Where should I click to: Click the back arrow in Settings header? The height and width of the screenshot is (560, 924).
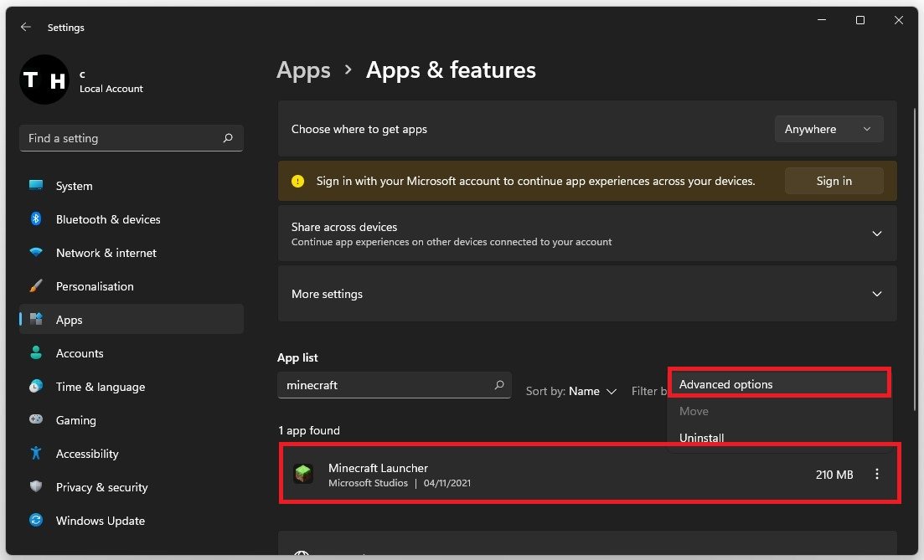[26, 27]
